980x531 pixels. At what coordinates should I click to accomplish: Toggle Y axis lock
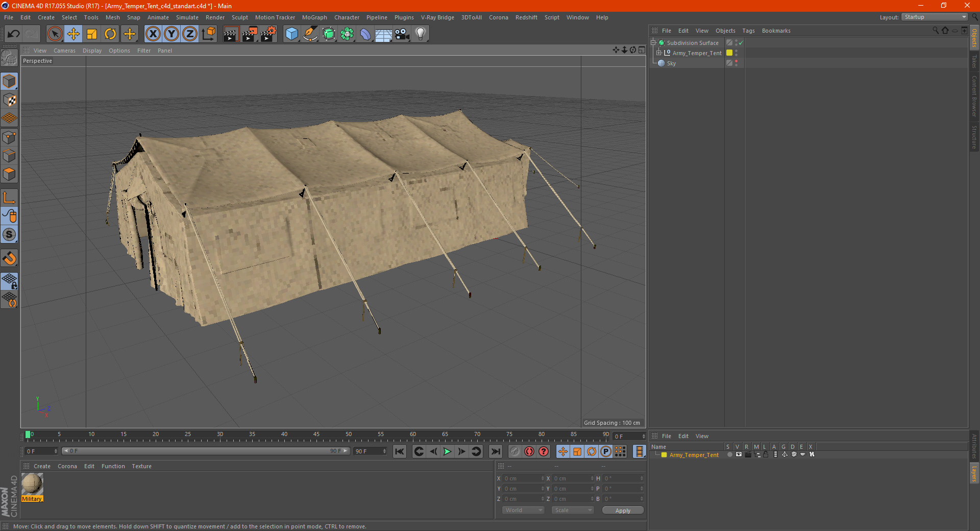[x=171, y=34]
